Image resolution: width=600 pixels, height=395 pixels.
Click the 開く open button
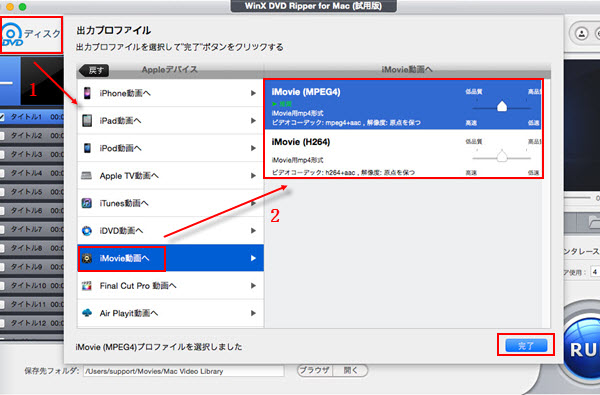pos(351,371)
